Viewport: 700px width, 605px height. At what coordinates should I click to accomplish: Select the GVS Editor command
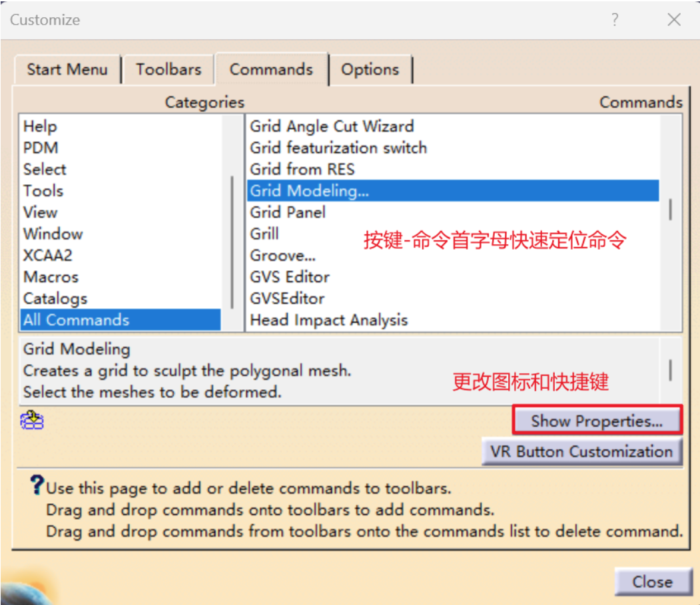[453, 277]
